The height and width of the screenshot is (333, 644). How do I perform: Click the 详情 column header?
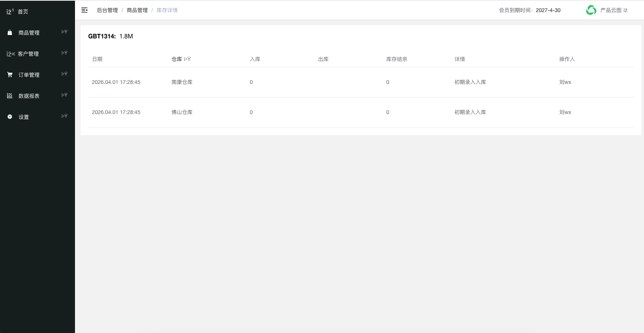pyautogui.click(x=460, y=59)
